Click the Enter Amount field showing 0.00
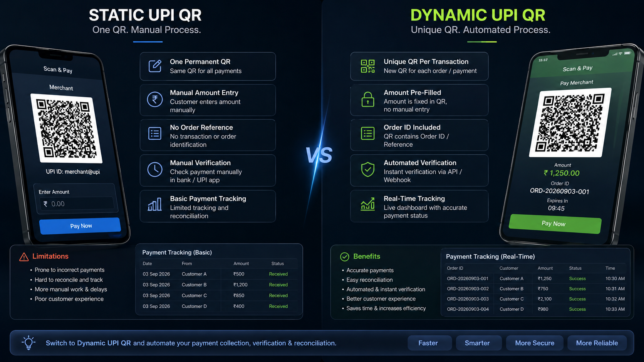Image resolution: width=644 pixels, height=362 pixels. point(77,204)
